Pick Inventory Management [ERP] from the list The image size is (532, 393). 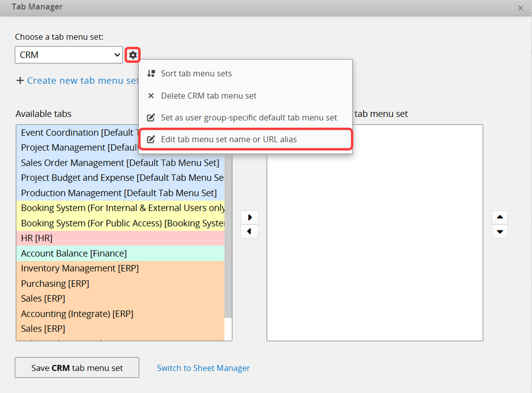click(x=80, y=269)
